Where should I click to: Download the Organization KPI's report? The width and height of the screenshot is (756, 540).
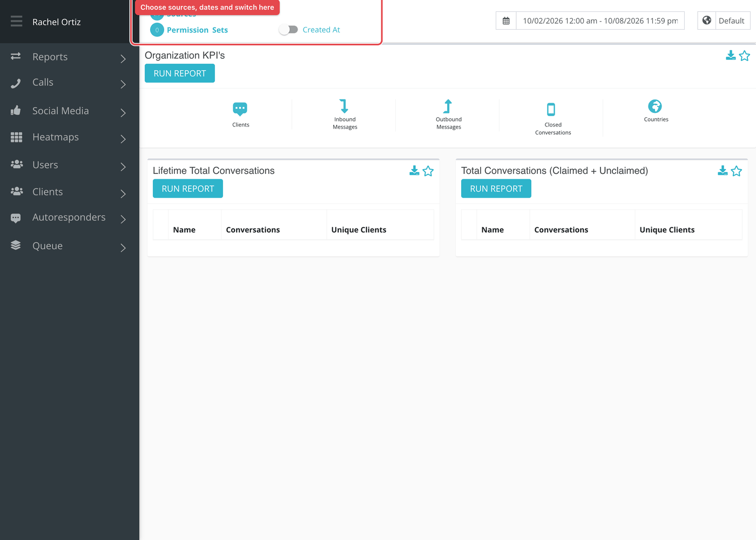coord(731,56)
